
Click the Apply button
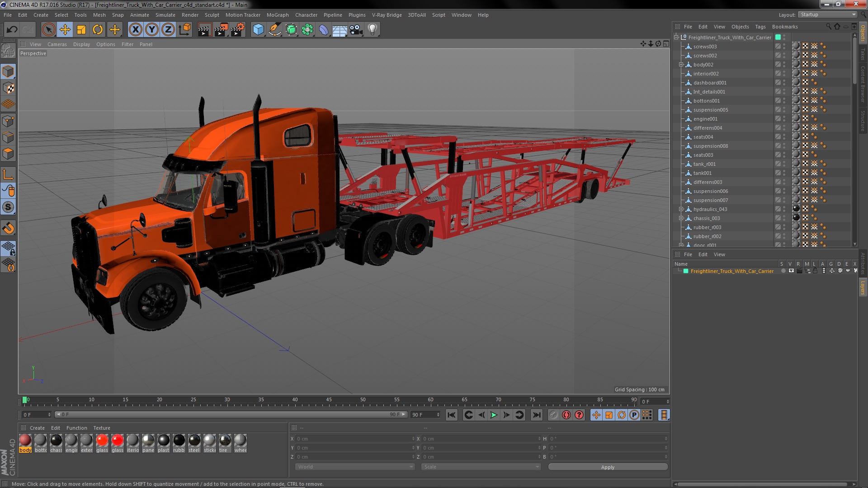pyautogui.click(x=608, y=467)
